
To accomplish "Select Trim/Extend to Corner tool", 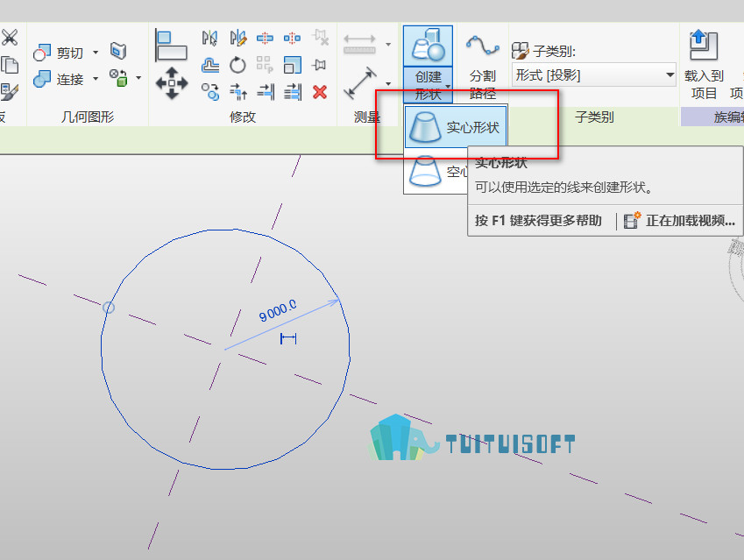I will pos(238,92).
